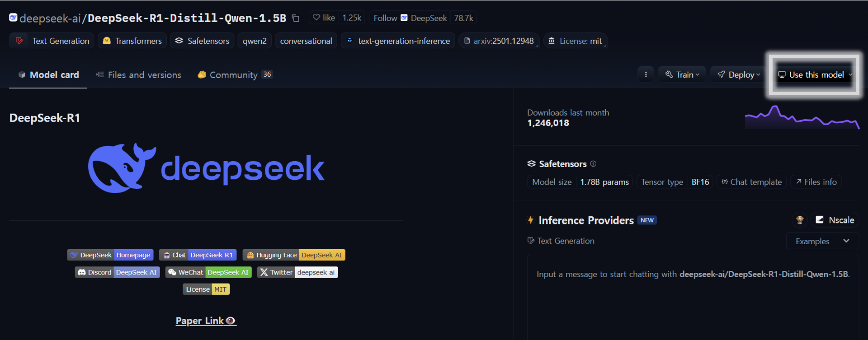
Task: Open the arxiv:2501.12948 tag
Action: click(499, 41)
